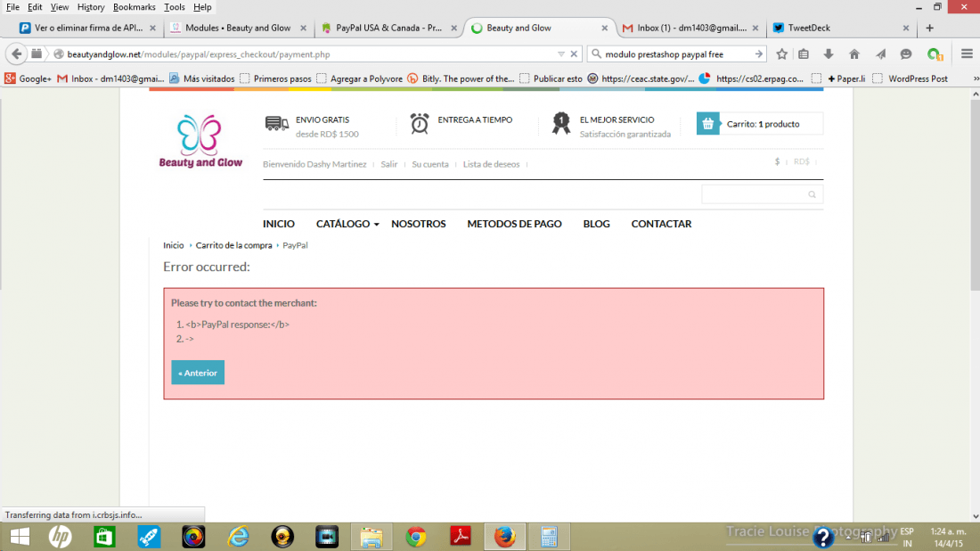The width and height of the screenshot is (980, 551).
Task: Click the Carrito: 1 producto text
Action: coord(763,124)
